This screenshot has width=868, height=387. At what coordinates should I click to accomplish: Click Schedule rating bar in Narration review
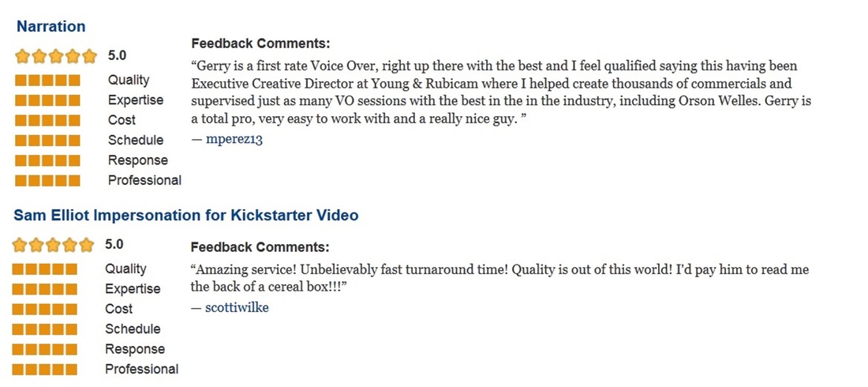(x=47, y=141)
